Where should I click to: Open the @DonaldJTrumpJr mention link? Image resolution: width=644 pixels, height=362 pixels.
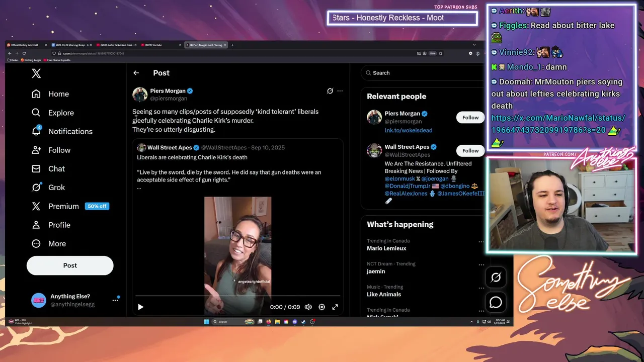point(408,186)
